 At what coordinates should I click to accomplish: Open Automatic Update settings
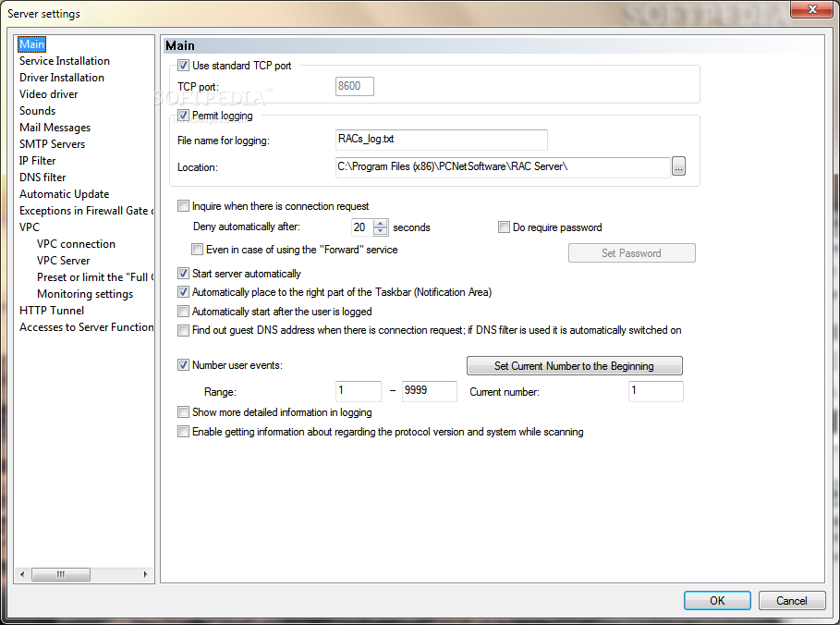(x=65, y=194)
